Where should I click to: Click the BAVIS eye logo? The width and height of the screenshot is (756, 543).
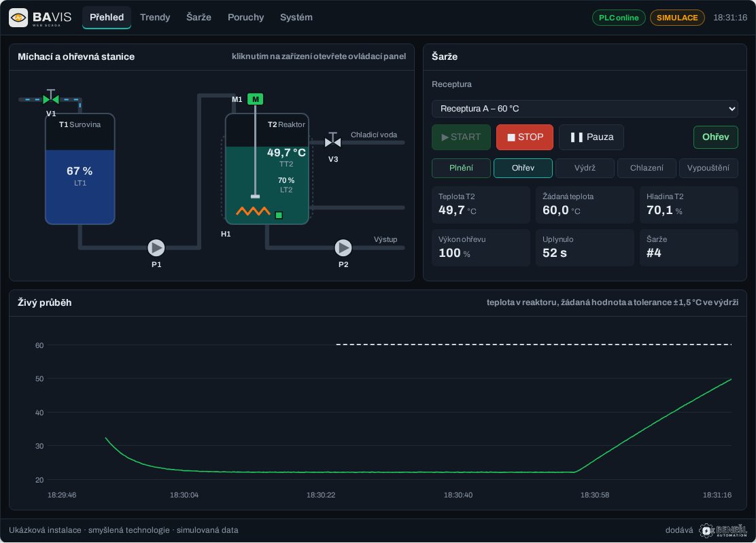click(x=18, y=18)
